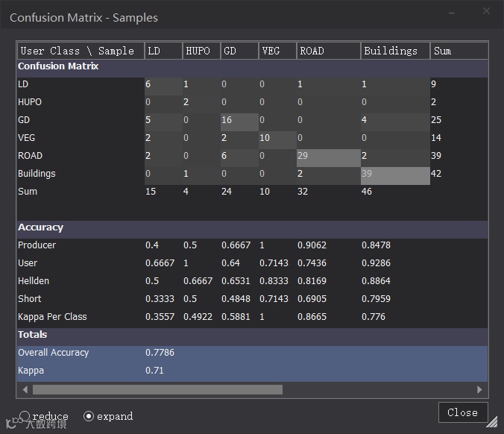The width and height of the screenshot is (504, 434).
Task: Click the GD column header
Action: [x=239, y=51]
